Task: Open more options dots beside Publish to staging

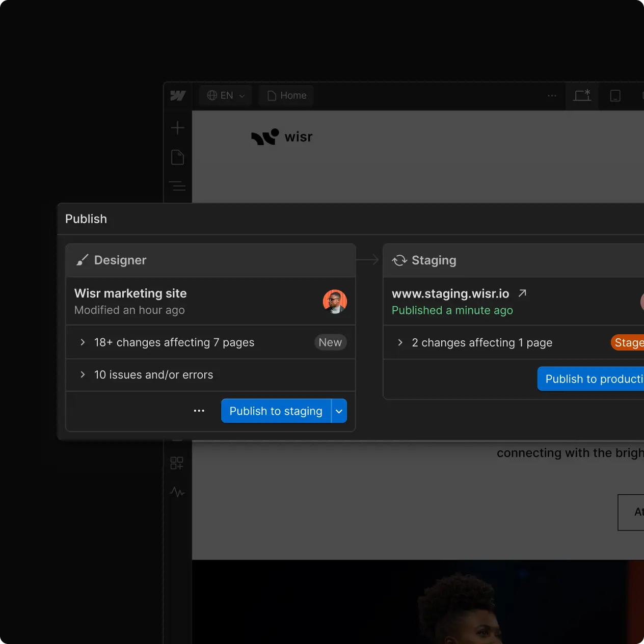Action: click(199, 411)
